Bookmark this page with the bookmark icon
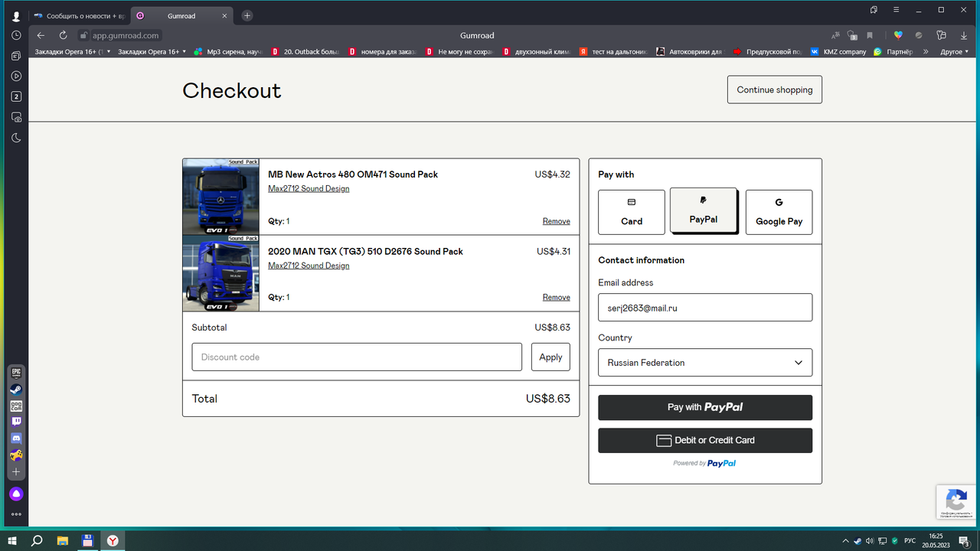The width and height of the screenshot is (980, 551). [x=870, y=35]
